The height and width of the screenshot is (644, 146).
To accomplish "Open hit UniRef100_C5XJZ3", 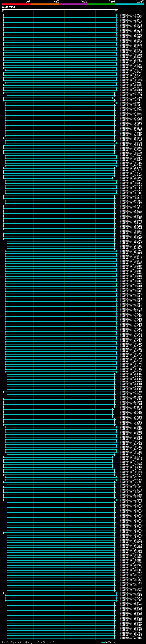I will 131,75.
